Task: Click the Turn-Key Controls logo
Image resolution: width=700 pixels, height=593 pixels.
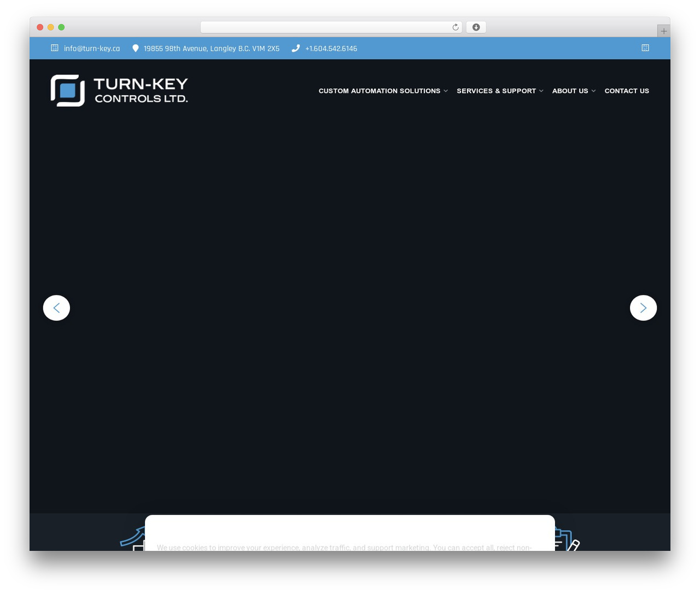Action: point(119,90)
